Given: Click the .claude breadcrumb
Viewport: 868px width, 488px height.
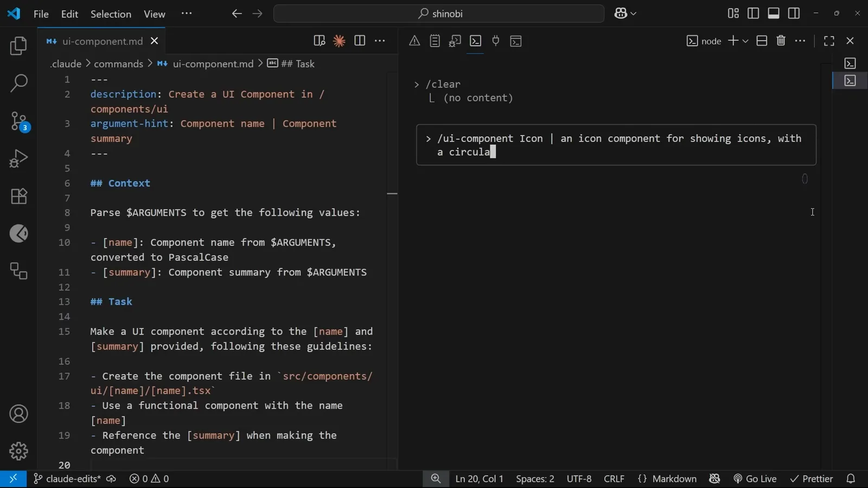Looking at the screenshot, I should (66, 64).
